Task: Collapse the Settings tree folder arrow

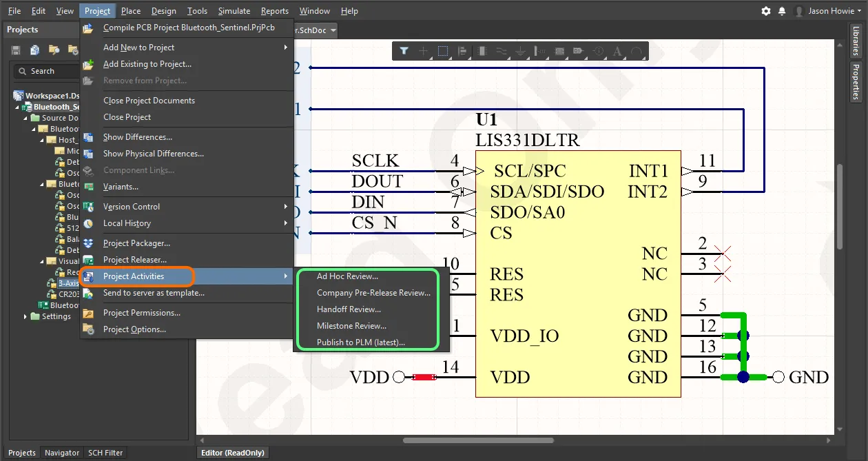Action: 26,316
